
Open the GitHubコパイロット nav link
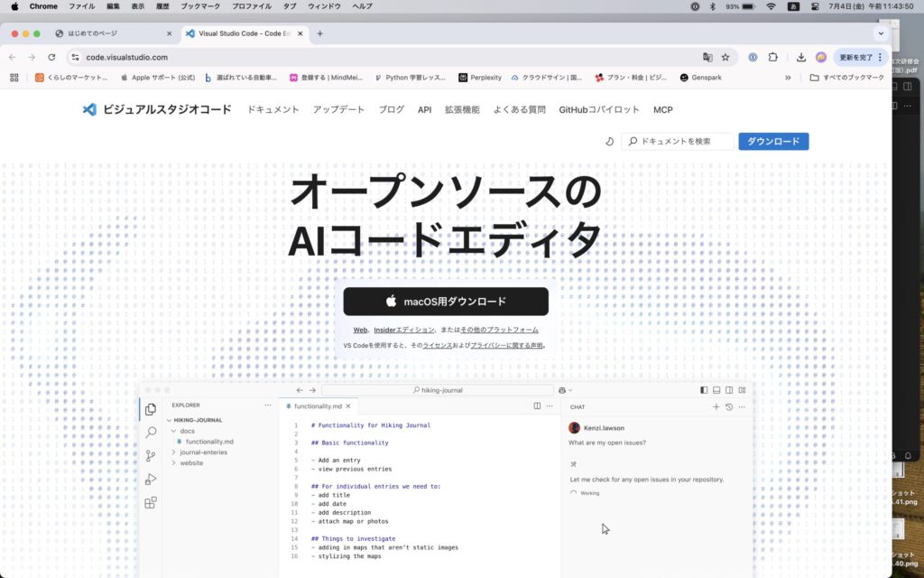(599, 109)
